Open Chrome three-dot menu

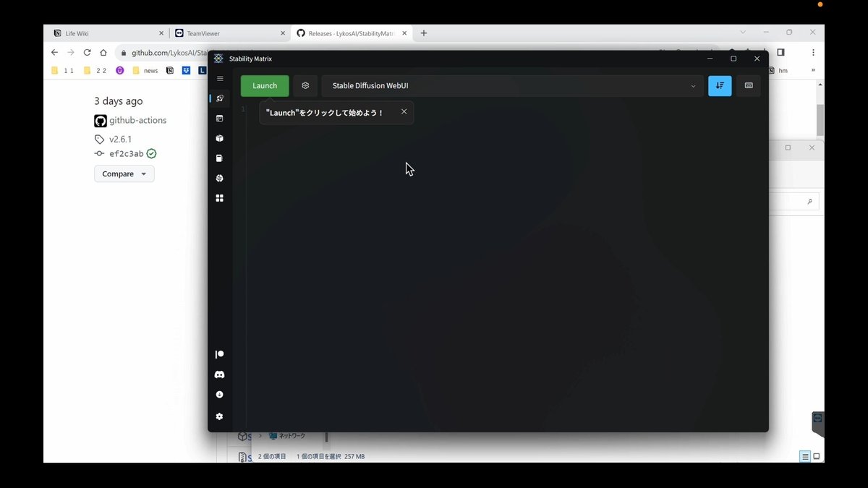click(x=813, y=53)
